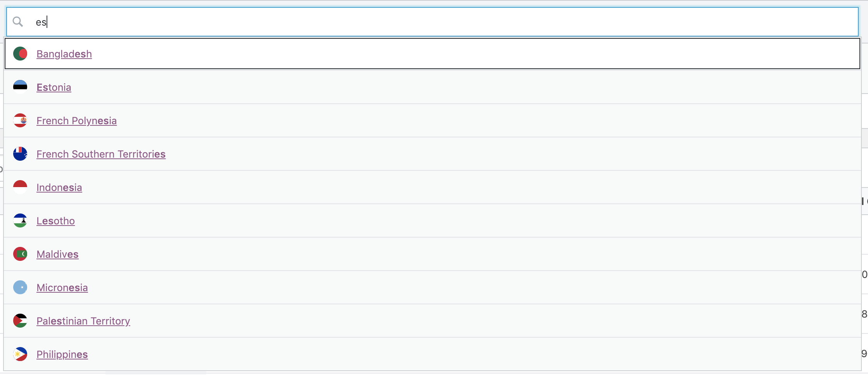Select Maldives from the results list
Image resolution: width=868 pixels, height=375 pixels.
[x=57, y=254]
